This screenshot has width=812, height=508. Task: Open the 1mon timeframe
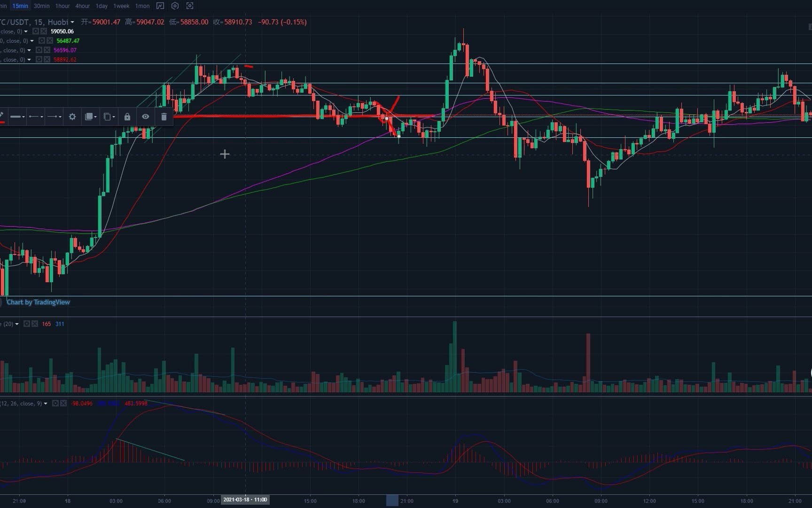coord(142,6)
